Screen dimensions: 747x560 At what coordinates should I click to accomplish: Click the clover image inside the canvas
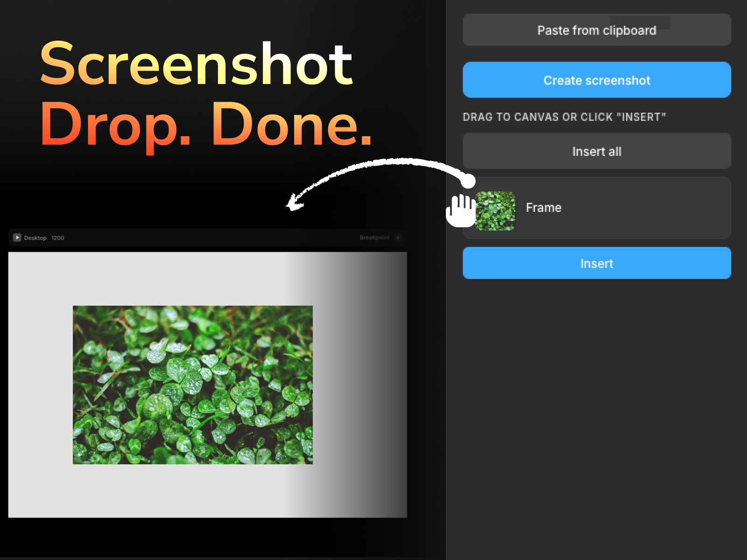coord(192,384)
